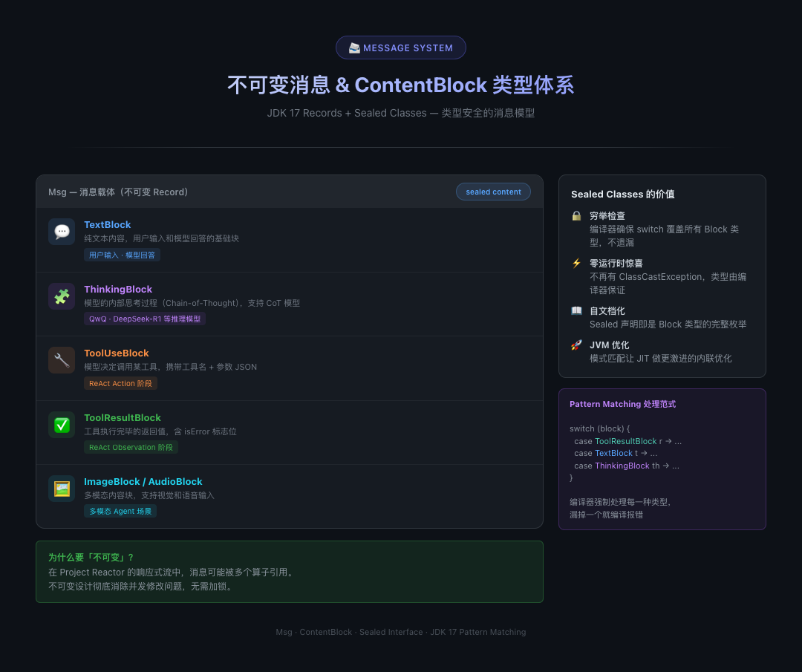The image size is (802, 672).
Task: Click the rocket icon beside JVM 优化
Action: [576, 345]
